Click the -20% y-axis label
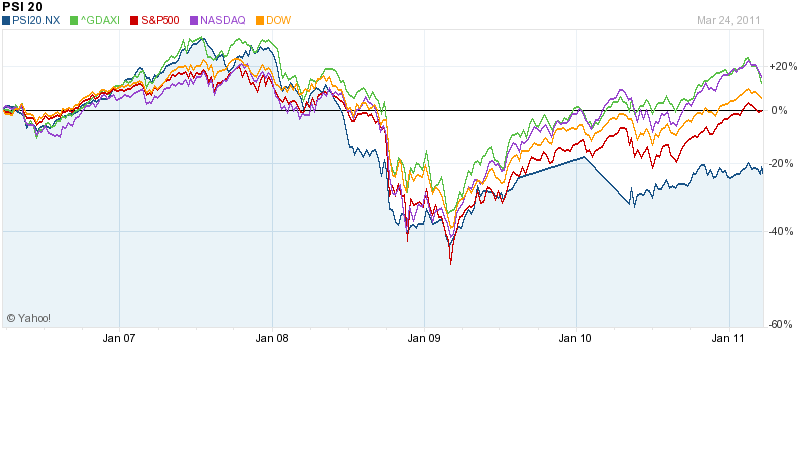Viewport: 800px width, 475px height. pos(781,163)
